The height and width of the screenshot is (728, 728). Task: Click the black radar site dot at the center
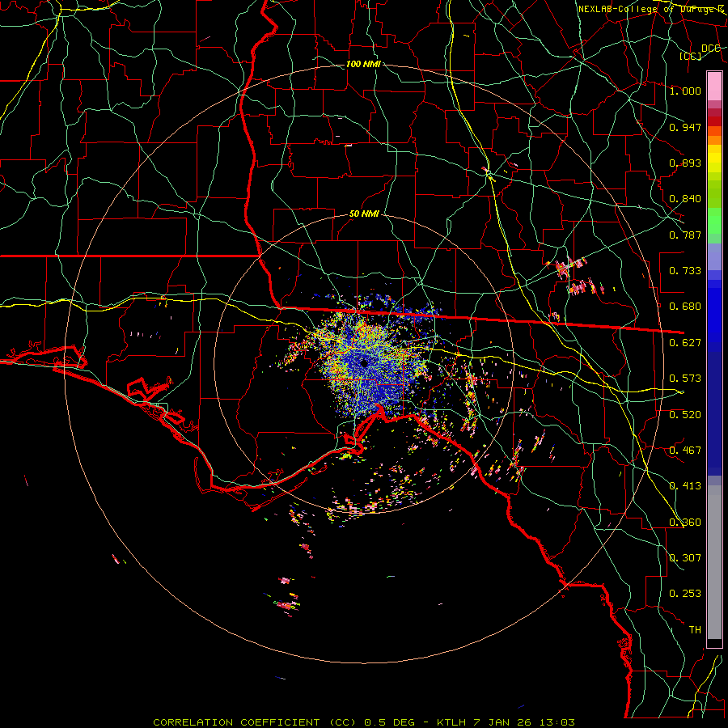coord(364,363)
